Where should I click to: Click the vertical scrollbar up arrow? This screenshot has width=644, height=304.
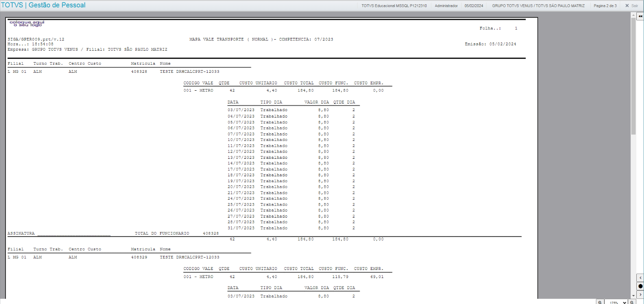tap(633, 15)
